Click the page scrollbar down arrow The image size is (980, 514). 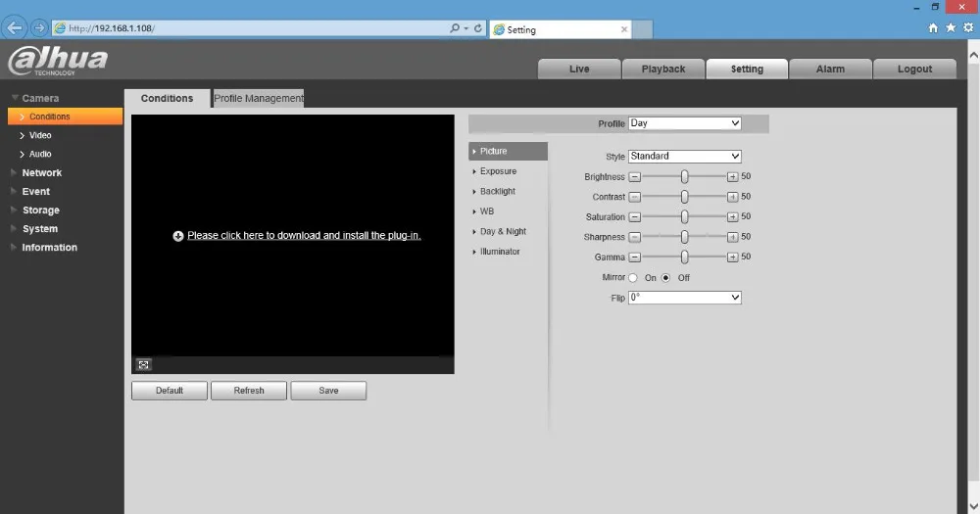point(973,506)
